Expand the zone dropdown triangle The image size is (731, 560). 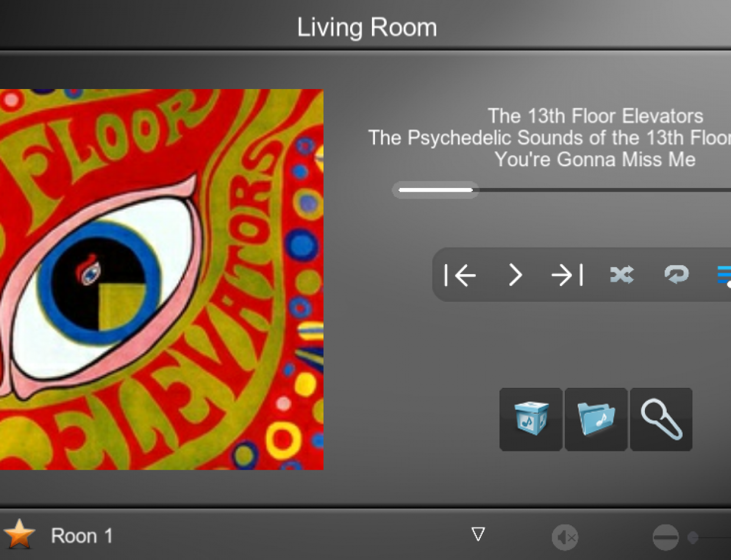pos(478,535)
